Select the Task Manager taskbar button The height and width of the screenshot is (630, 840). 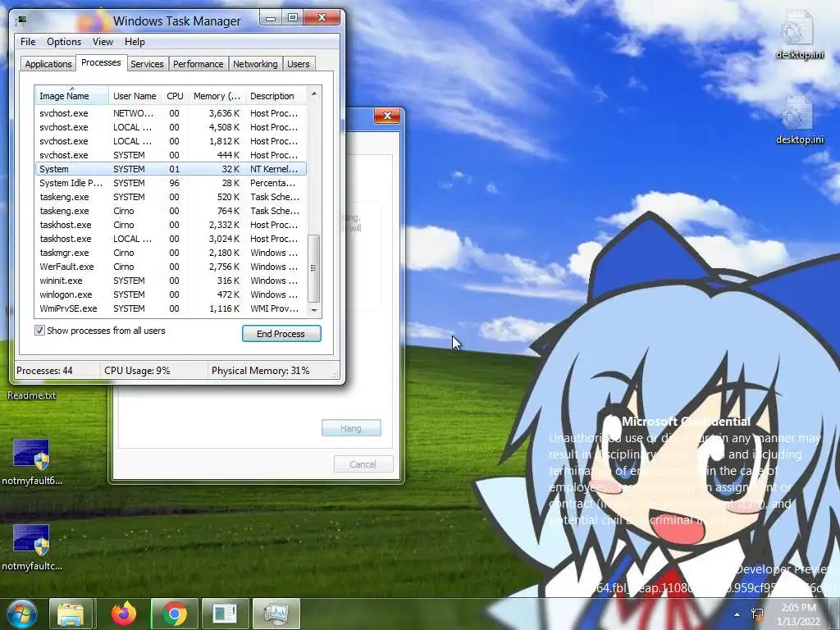276,614
